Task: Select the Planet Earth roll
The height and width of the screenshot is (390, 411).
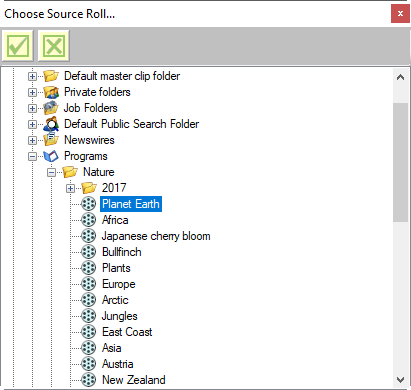Action: 131,204
